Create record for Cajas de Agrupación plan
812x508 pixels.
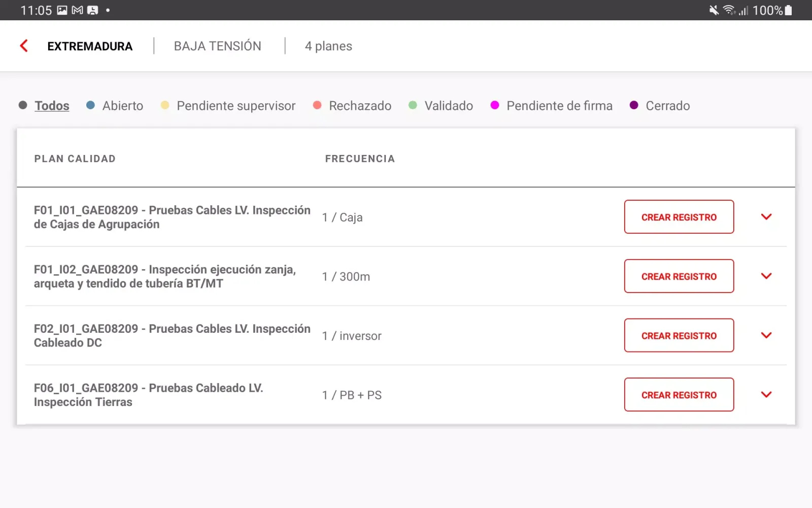pyautogui.click(x=679, y=217)
